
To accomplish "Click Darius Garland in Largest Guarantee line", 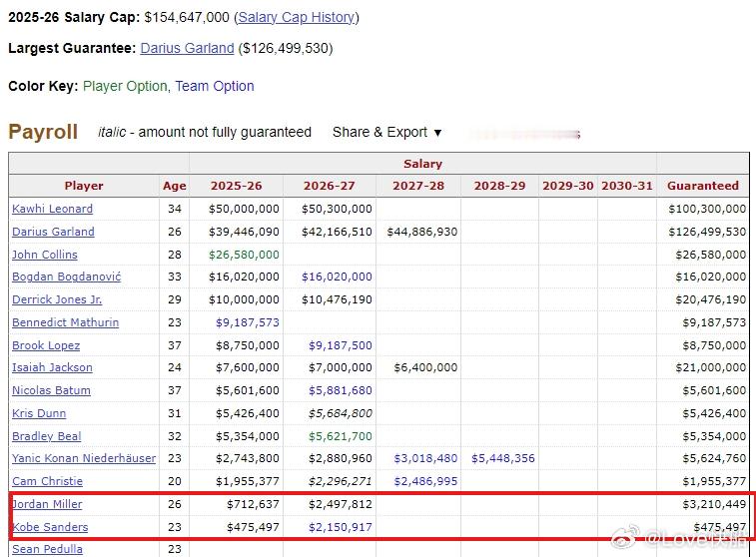I will point(187,48).
